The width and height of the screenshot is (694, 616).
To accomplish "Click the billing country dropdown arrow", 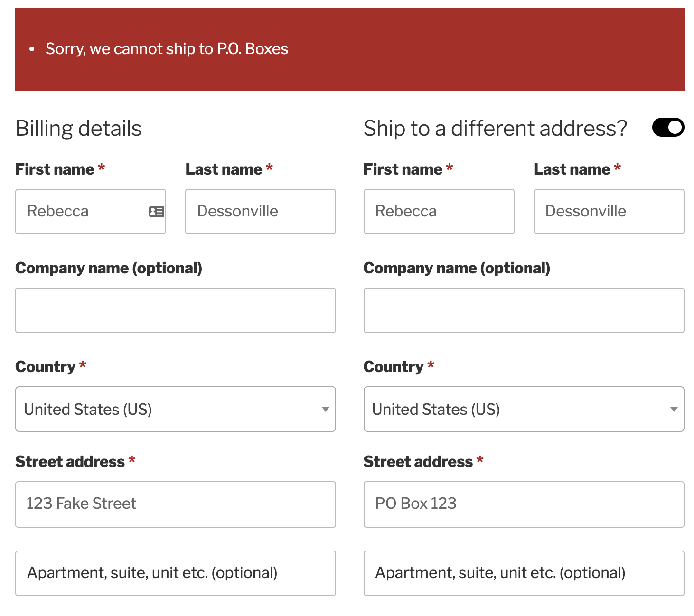I will click(326, 410).
